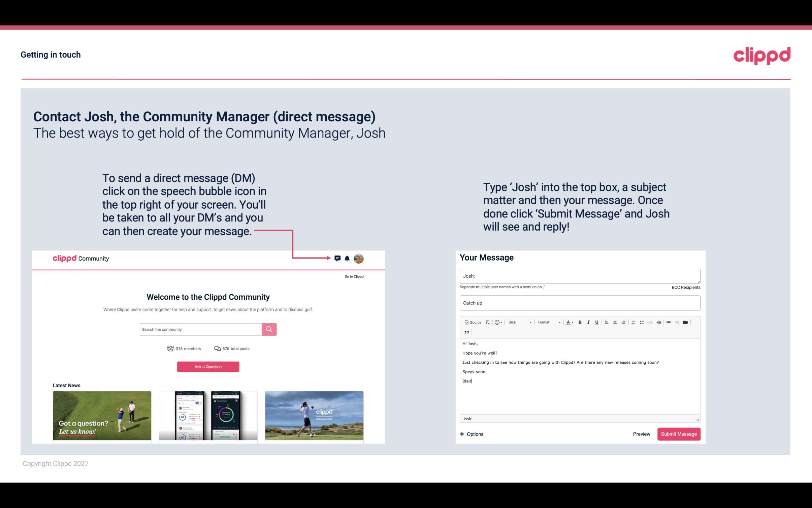Click the recipient input field with Josh

tap(579, 276)
